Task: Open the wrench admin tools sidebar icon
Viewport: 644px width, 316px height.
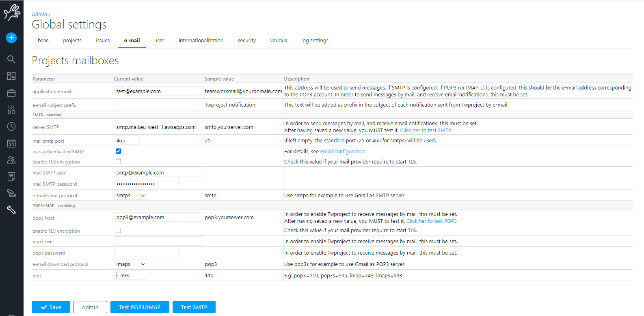Action: 11,210
